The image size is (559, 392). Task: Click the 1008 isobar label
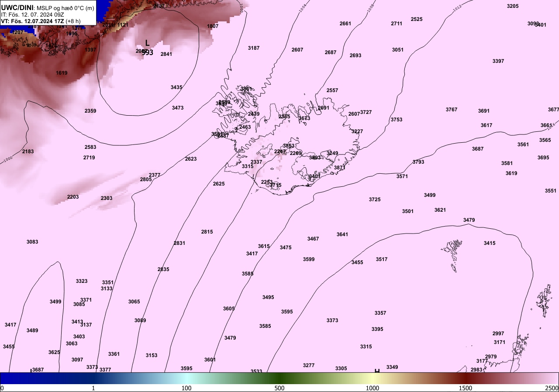pyautogui.click(x=371, y=7)
